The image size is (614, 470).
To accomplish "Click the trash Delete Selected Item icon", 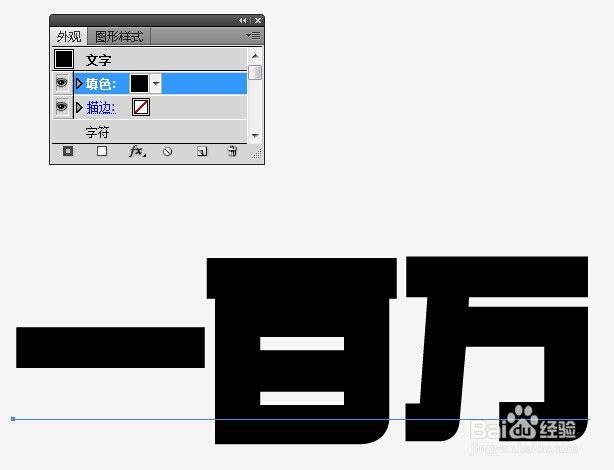I will point(232,151).
